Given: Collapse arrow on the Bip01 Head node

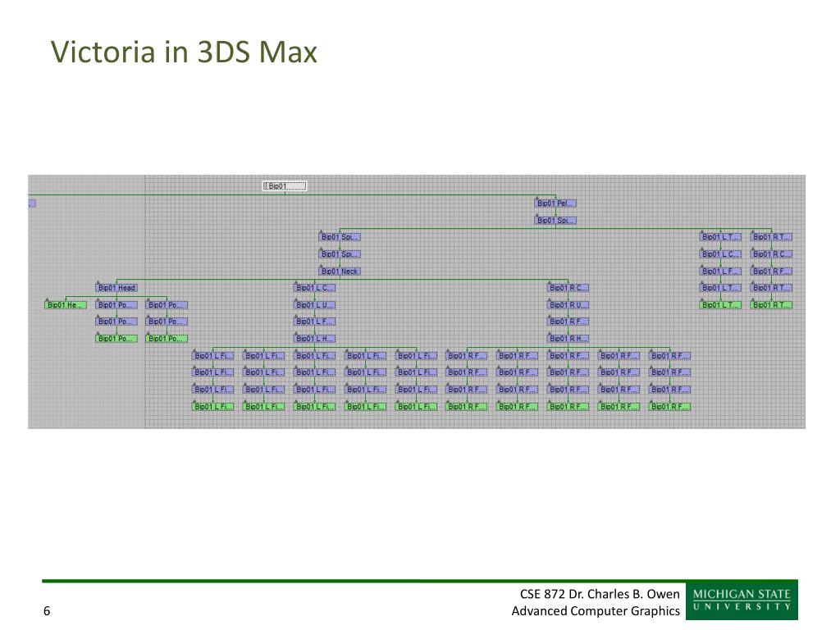Looking at the screenshot, I should pos(98,284).
